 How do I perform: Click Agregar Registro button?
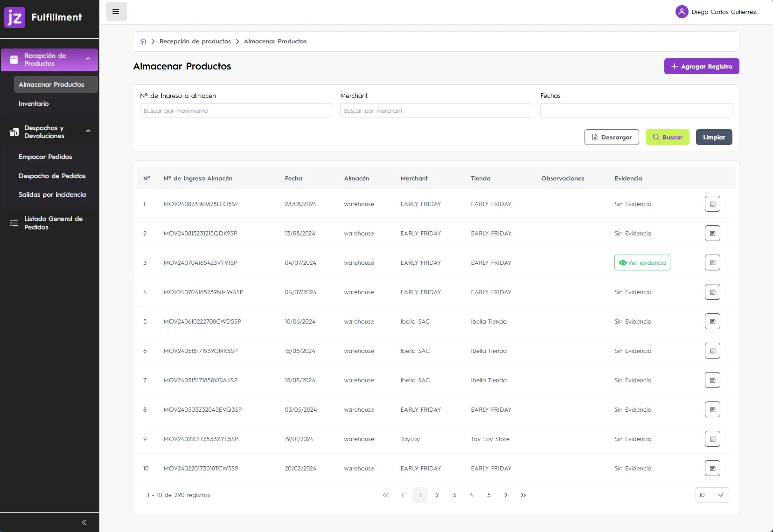[702, 66]
